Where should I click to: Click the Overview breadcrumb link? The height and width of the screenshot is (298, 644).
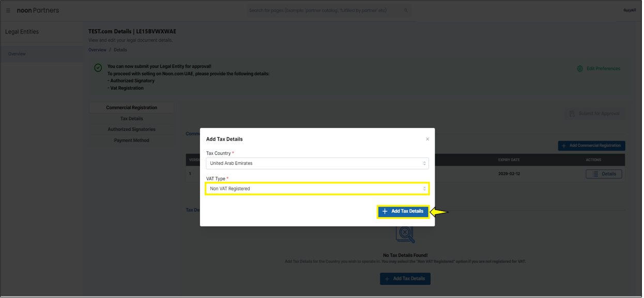point(97,50)
